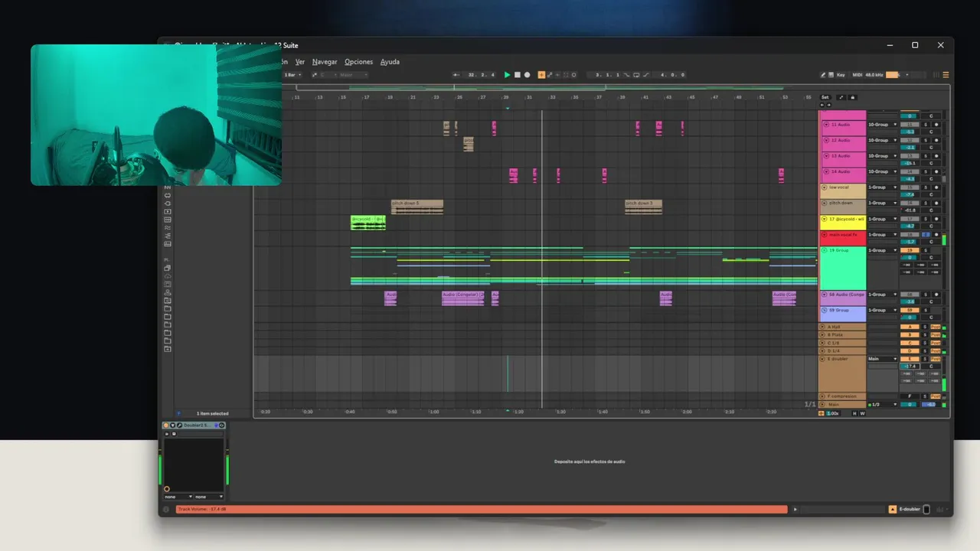Solo the 13 Audio track
Viewport: 980px width, 551px height.
(925, 156)
